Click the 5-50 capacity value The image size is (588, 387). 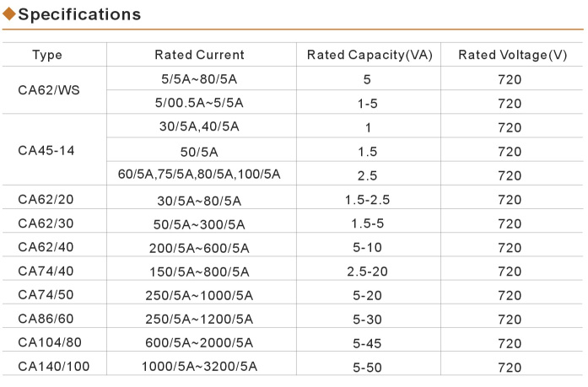point(367,368)
